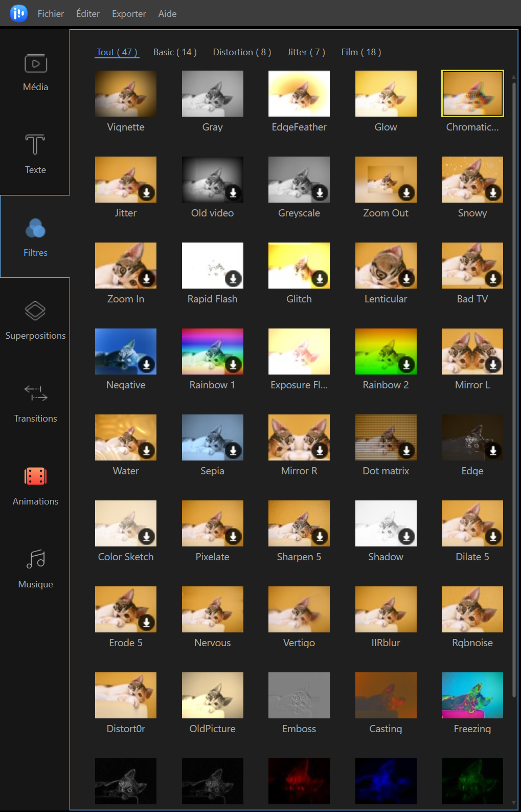Download the Water filter
Screen dimensions: 521x812
click(146, 451)
